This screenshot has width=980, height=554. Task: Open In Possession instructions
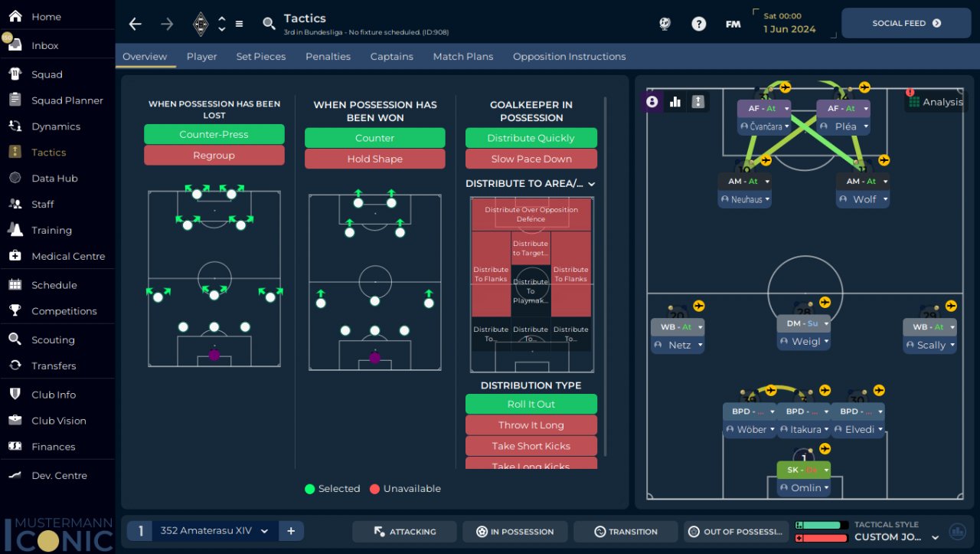pyautogui.click(x=514, y=532)
